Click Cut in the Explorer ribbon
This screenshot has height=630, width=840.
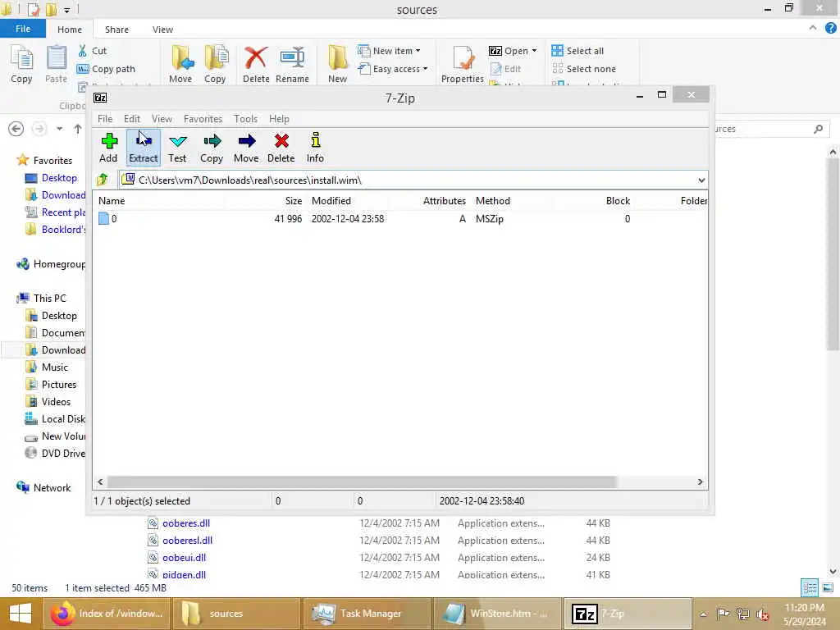pos(92,51)
